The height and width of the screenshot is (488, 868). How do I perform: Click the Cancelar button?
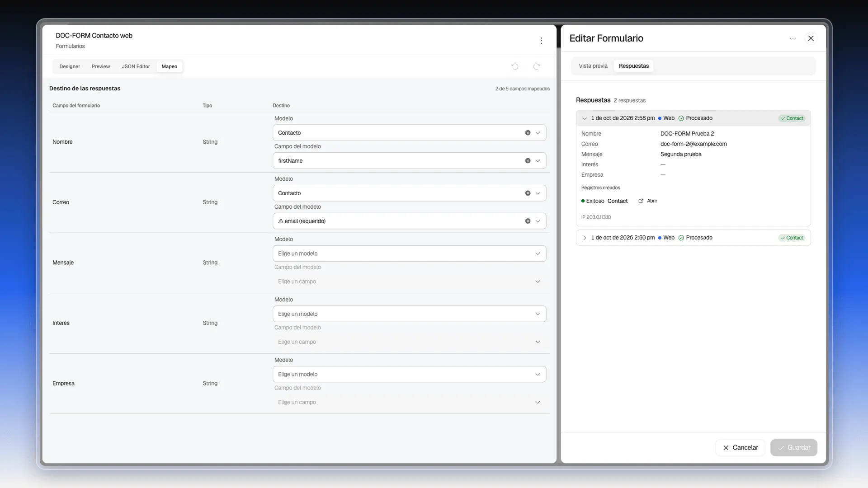740,448
